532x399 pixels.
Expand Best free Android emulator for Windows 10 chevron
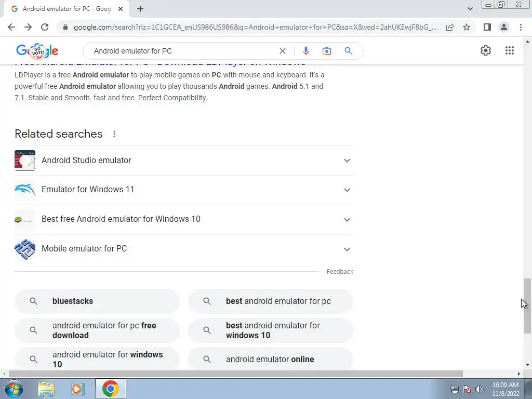[347, 220]
